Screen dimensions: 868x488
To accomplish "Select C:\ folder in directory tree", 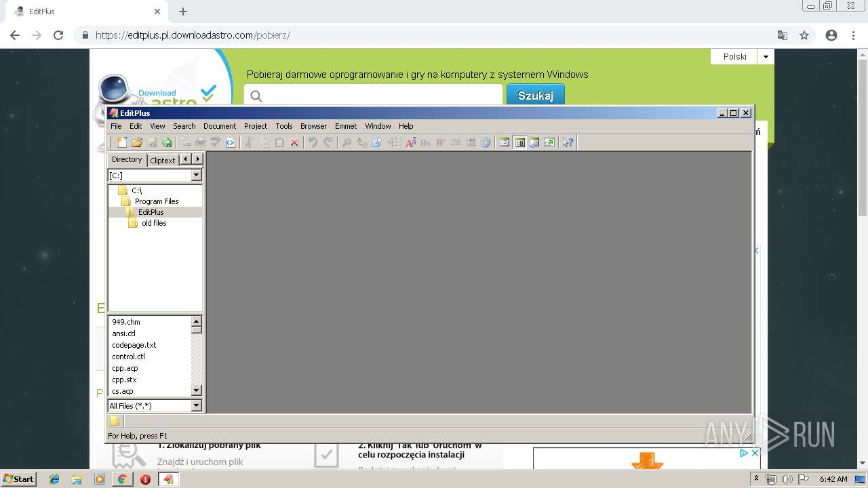I will 136,190.
